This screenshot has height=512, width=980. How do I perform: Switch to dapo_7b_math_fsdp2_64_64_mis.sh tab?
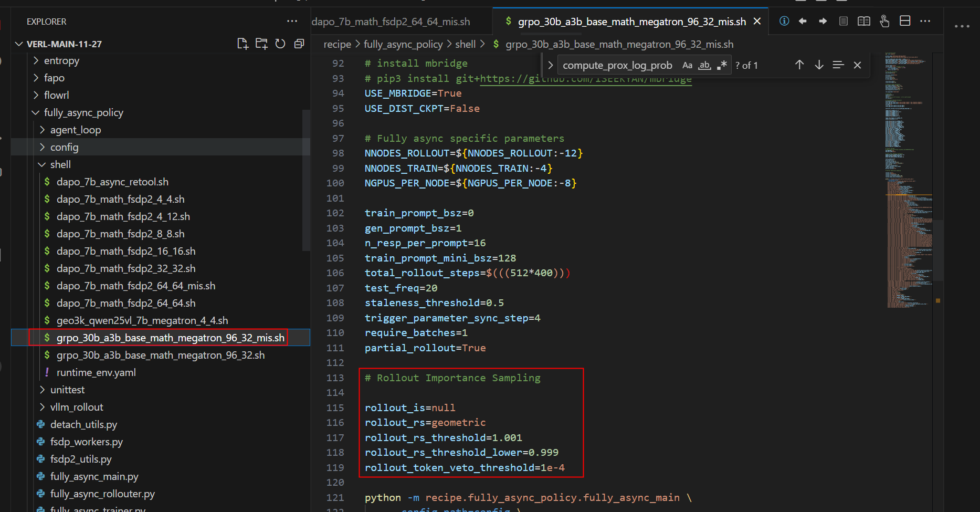coord(391,22)
